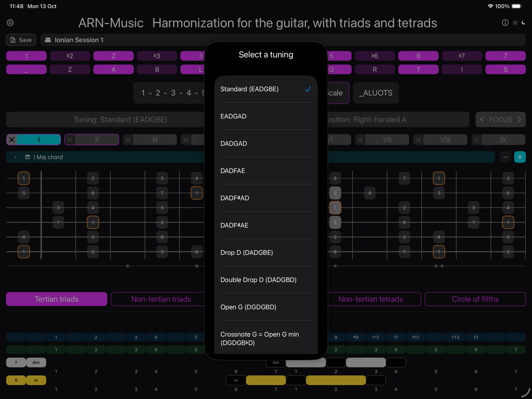This screenshot has width=532, height=399.
Task: Click the Ionian Session 1 name field
Action: coord(79,40)
